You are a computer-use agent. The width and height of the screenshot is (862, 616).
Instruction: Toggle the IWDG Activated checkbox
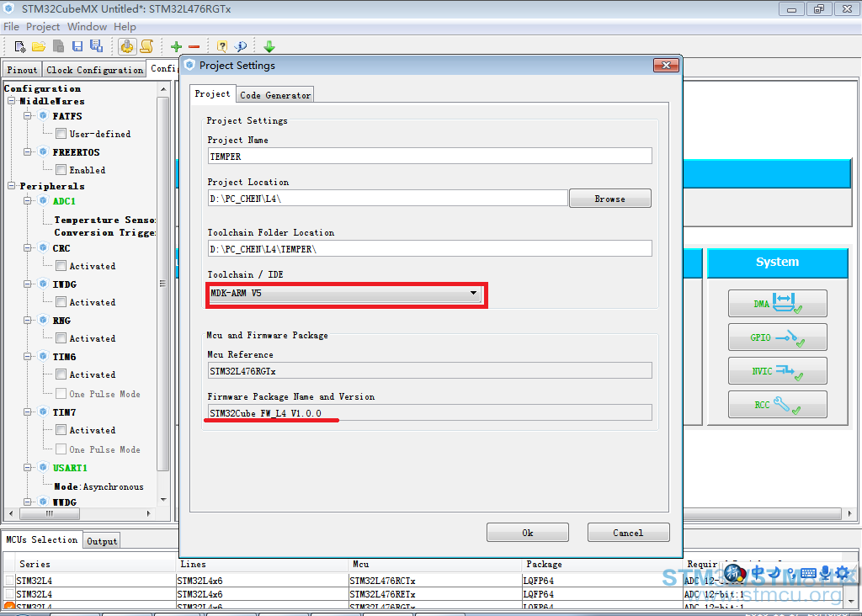tap(61, 301)
